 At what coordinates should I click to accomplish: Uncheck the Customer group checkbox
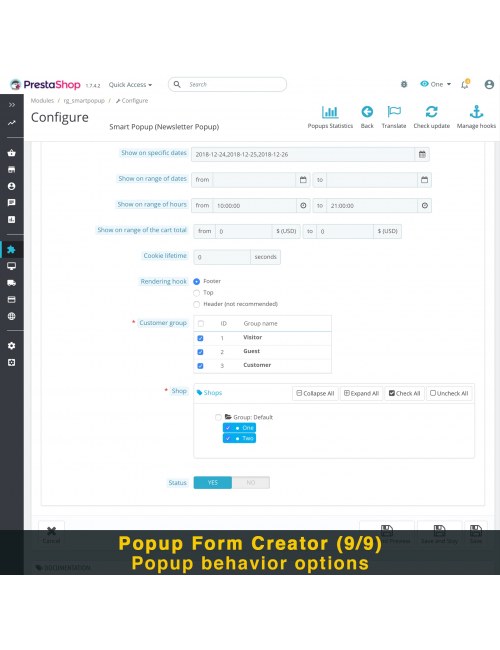[x=200, y=366]
